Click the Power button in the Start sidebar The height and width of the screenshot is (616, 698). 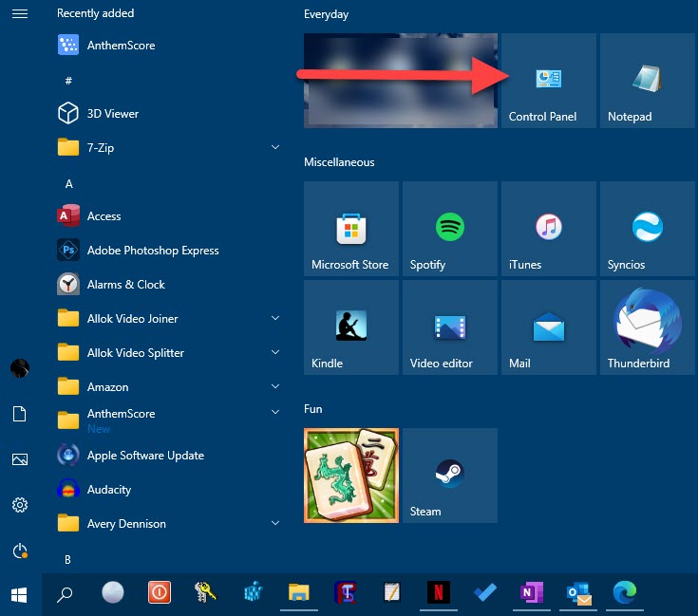[20, 551]
